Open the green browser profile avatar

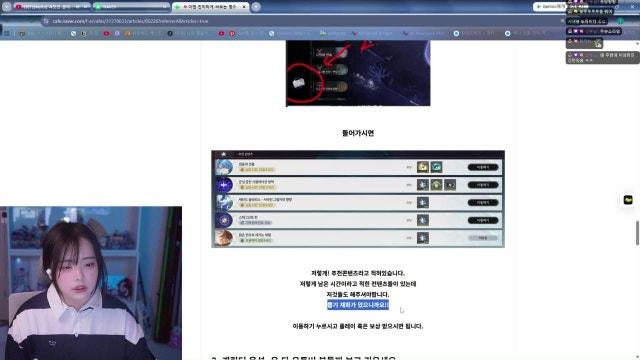pos(620,21)
